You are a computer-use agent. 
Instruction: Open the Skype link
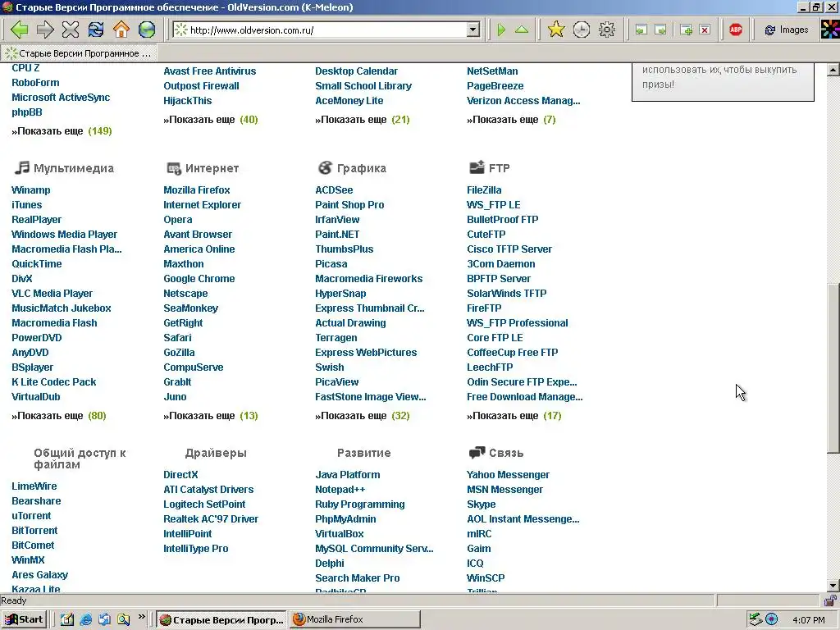[x=481, y=504]
